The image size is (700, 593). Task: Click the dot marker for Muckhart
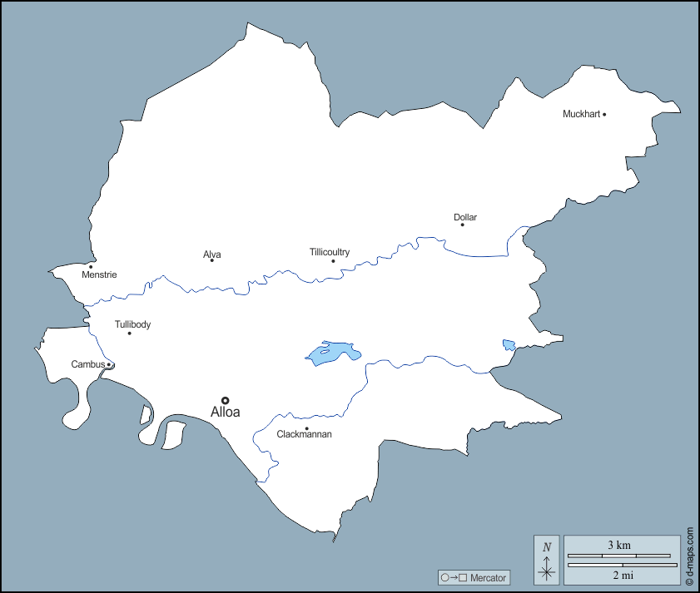pos(604,114)
